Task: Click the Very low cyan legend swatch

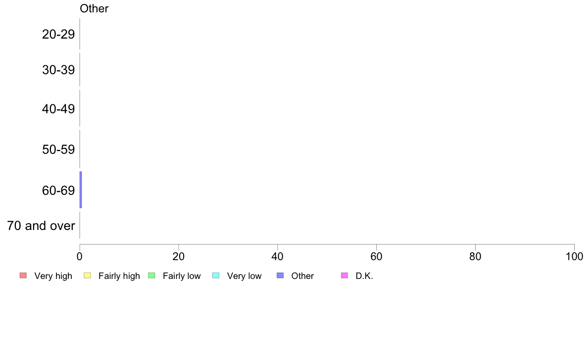Action: point(216,275)
